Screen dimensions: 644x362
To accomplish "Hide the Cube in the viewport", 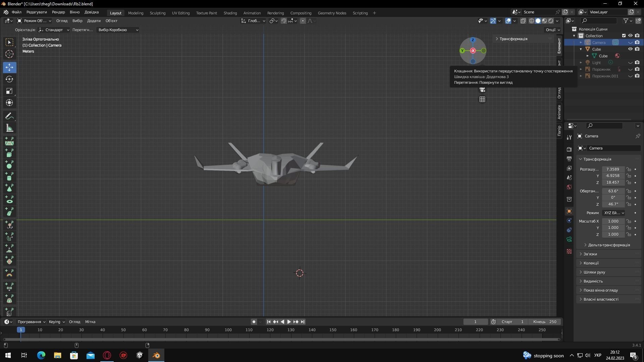I will tap(630, 49).
